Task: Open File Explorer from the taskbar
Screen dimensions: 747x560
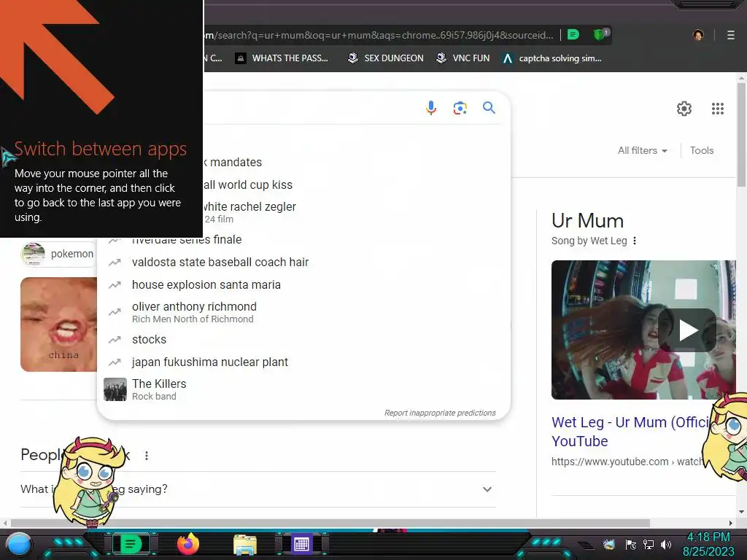Action: pos(245,545)
